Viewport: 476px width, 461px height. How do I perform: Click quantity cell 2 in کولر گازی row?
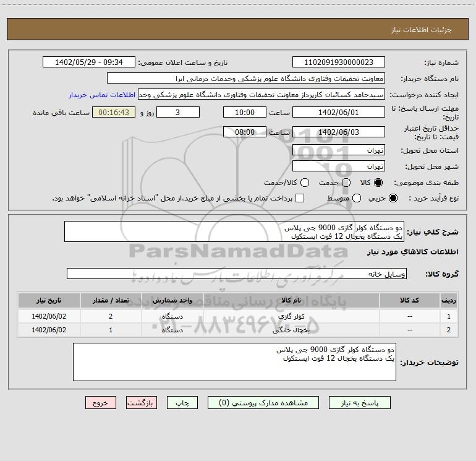click(111, 316)
